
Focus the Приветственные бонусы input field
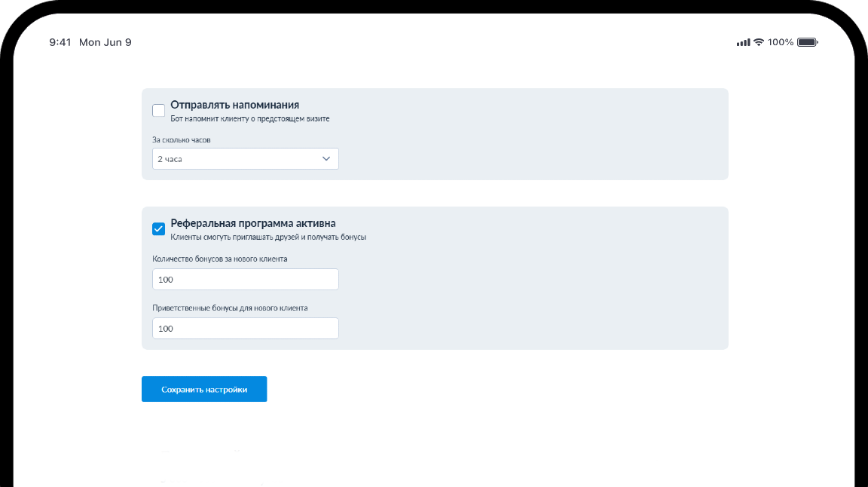[245, 329]
